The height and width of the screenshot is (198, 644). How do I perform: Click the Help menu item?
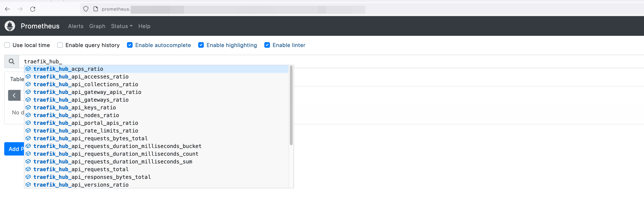144,26
